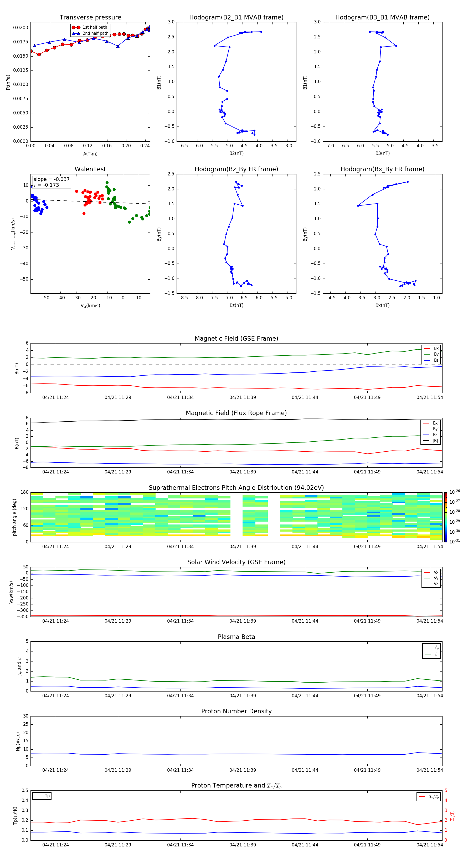The height and width of the screenshot is (868, 473).
Task: Select 'Bz' in the GSE Frame legend
Action: pos(431,360)
